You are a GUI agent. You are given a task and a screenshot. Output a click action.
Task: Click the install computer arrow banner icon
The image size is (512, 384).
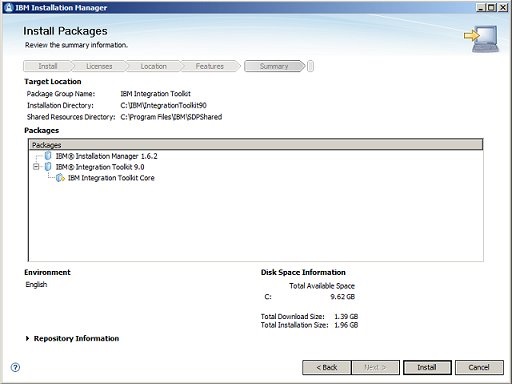481,39
